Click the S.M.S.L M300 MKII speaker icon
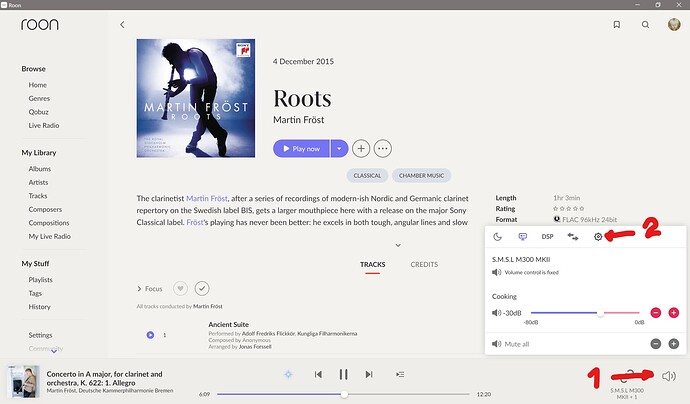The width and height of the screenshot is (690, 404). pyautogui.click(x=496, y=272)
